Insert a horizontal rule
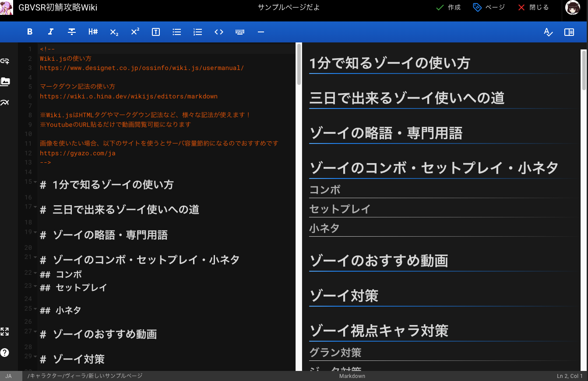This screenshot has width=588, height=381. click(261, 31)
